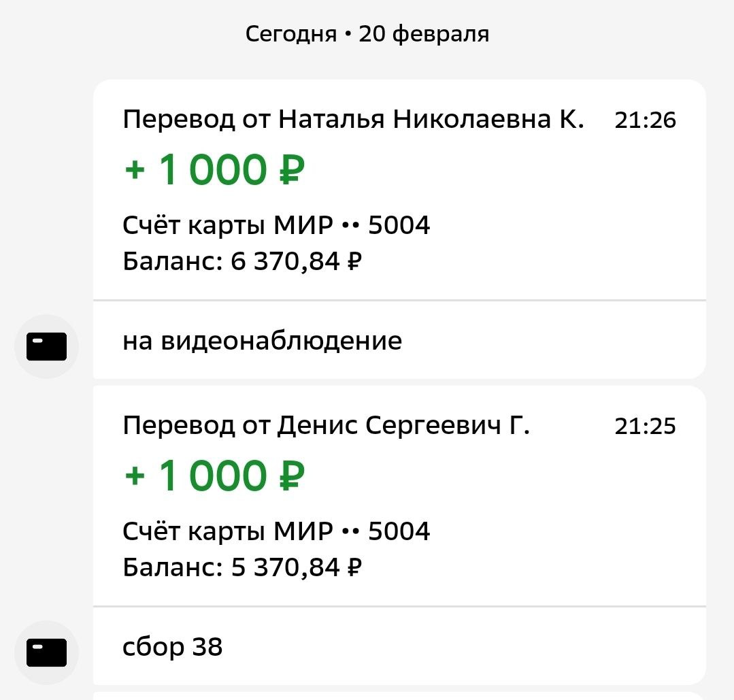Image resolution: width=734 pixels, height=700 pixels.
Task: Open transfer from Наталья Николаевна К.
Action: (x=353, y=120)
